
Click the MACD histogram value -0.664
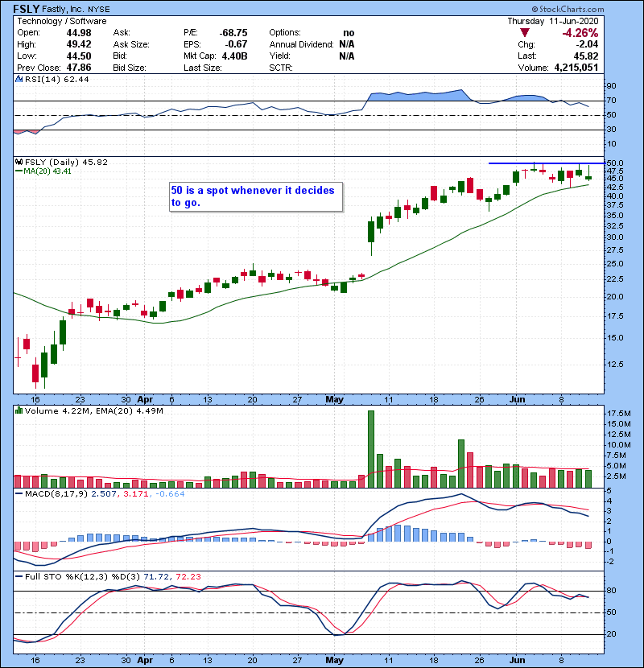tap(170, 494)
